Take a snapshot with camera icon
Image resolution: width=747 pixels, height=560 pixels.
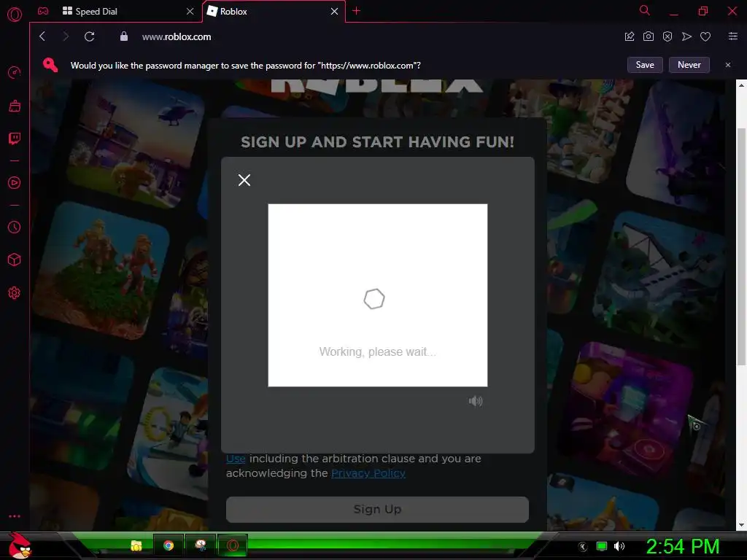tap(649, 36)
